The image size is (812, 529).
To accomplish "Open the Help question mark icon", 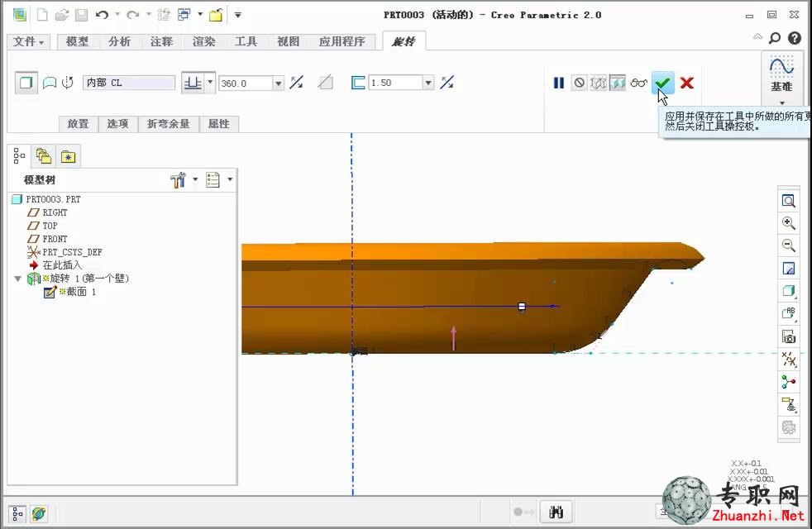I will coord(795,38).
